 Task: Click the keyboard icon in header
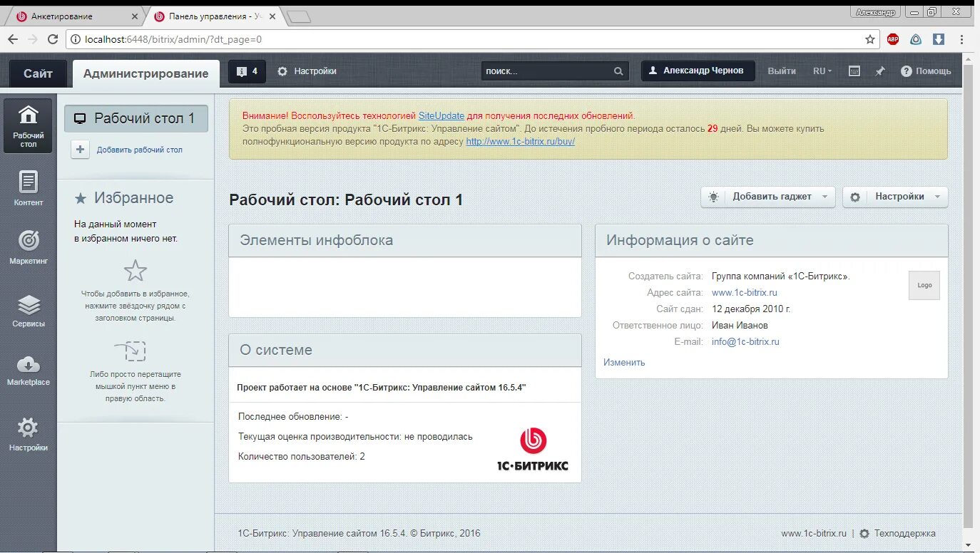[854, 71]
